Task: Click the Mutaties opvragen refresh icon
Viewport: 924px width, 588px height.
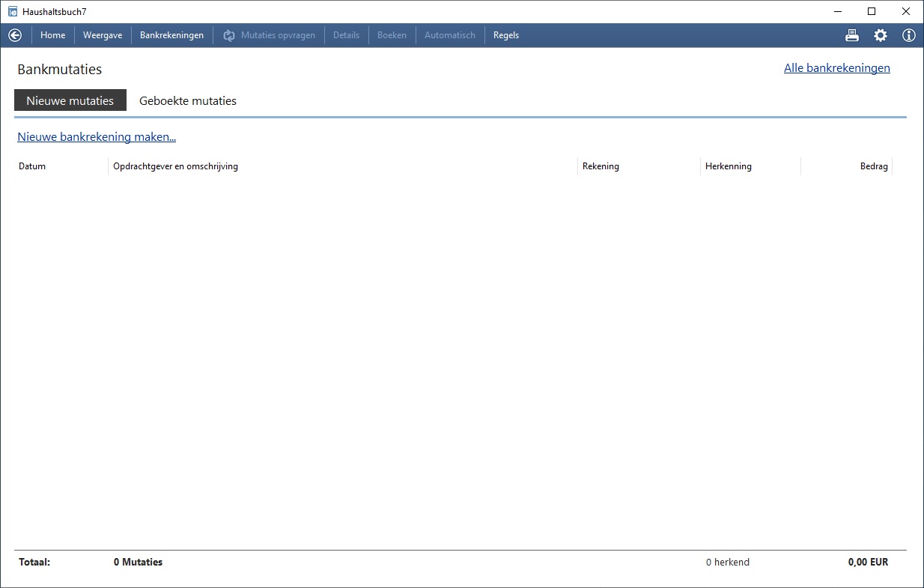Action: pyautogui.click(x=229, y=35)
